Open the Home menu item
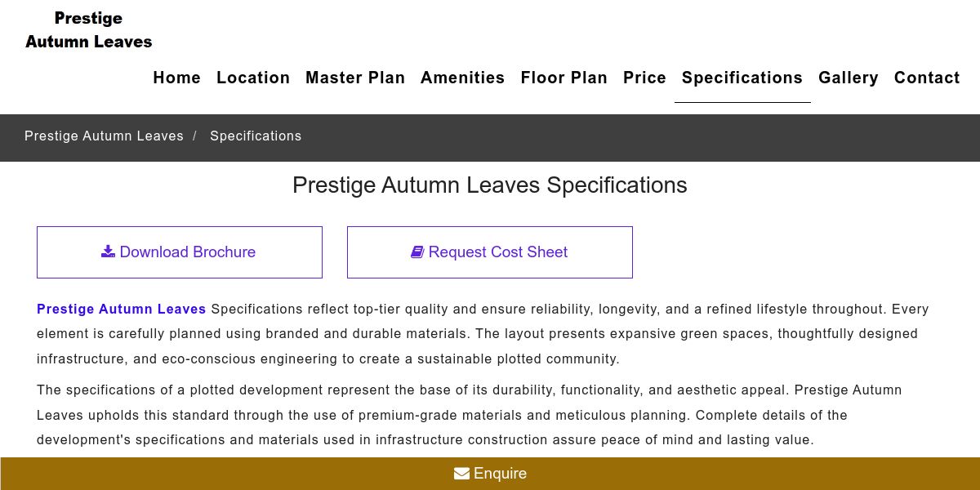 pyautogui.click(x=176, y=78)
